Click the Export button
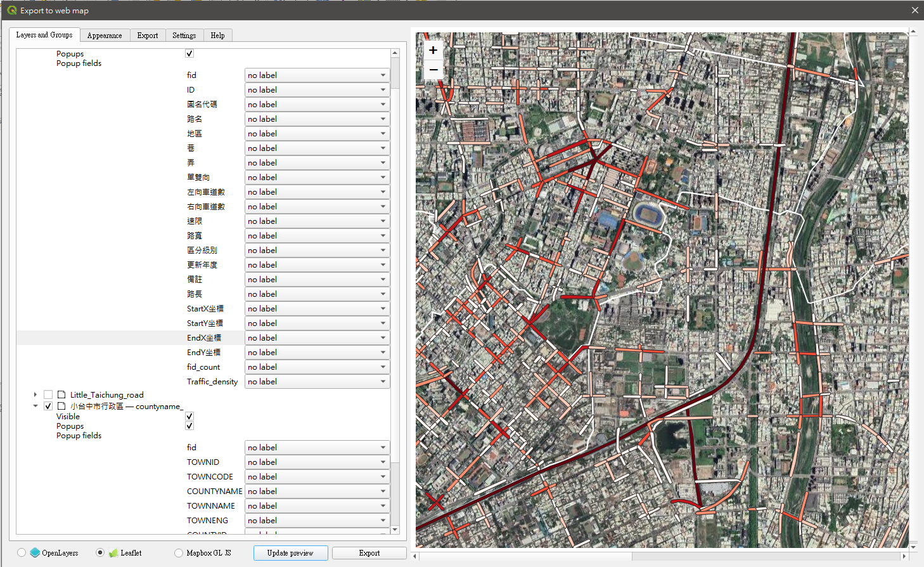Viewport: 924px width, 567px height. coord(369,552)
